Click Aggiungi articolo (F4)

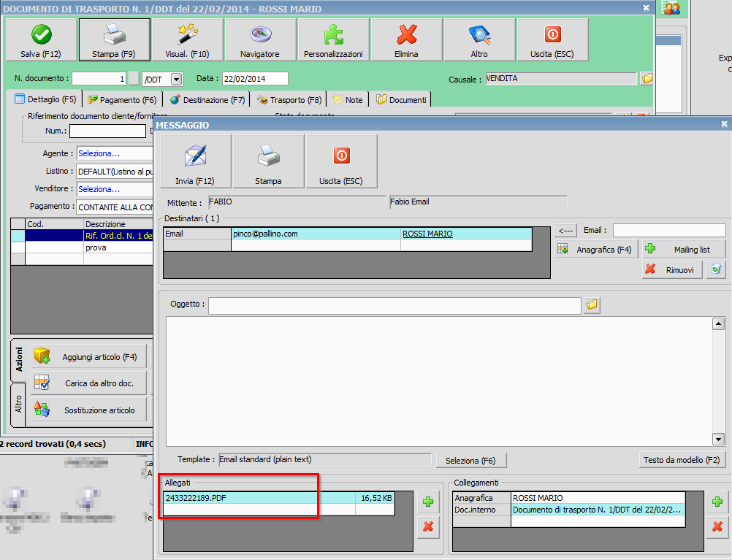pos(88,357)
